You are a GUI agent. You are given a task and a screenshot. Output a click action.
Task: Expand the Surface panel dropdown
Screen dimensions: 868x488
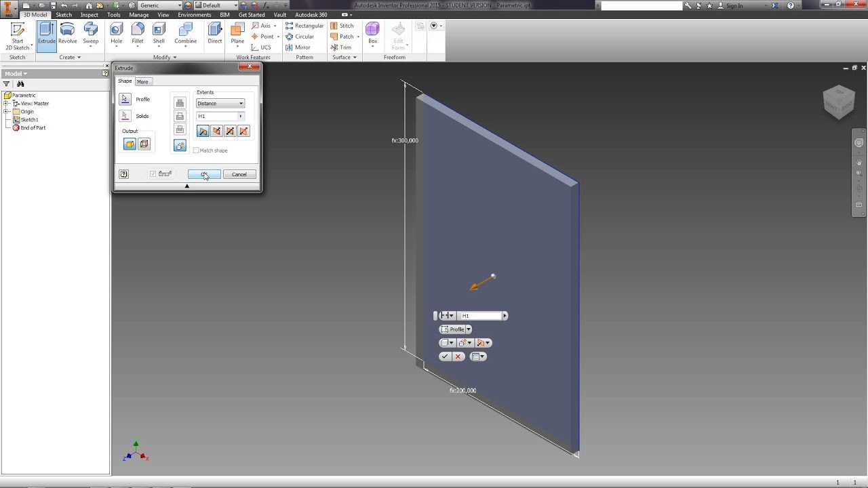point(344,58)
